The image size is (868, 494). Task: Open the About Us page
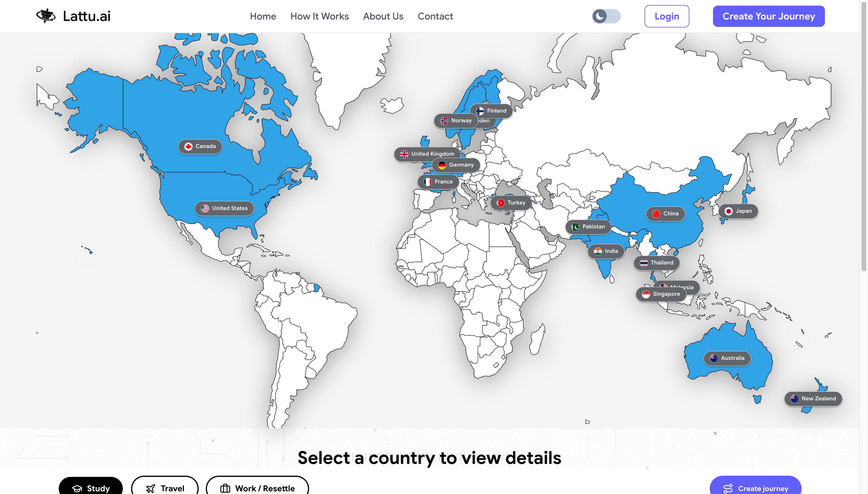tap(383, 16)
